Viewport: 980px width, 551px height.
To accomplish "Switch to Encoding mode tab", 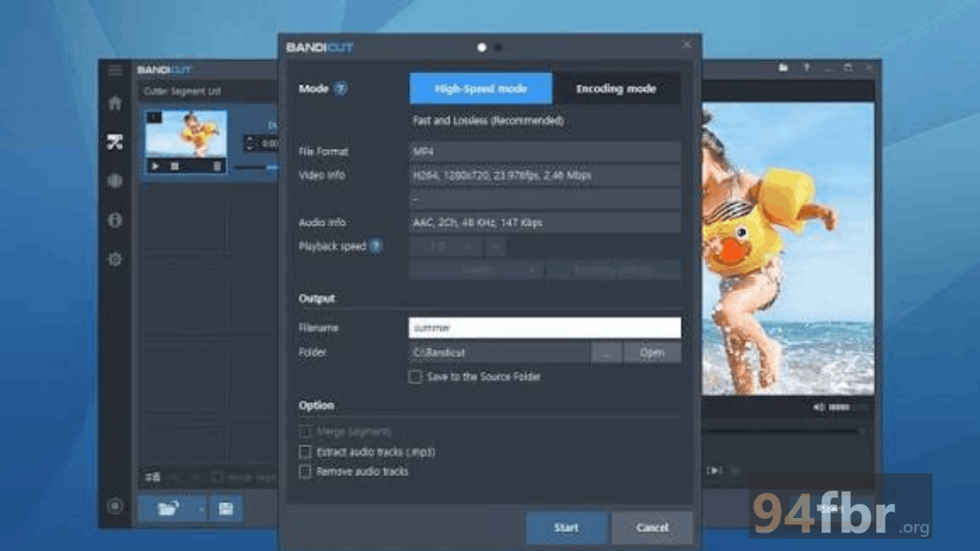I will pyautogui.click(x=616, y=89).
